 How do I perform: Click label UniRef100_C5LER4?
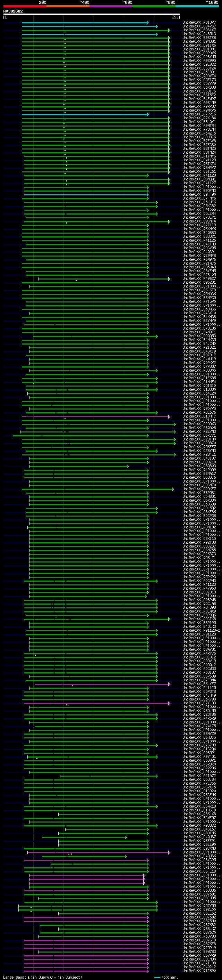199,213
